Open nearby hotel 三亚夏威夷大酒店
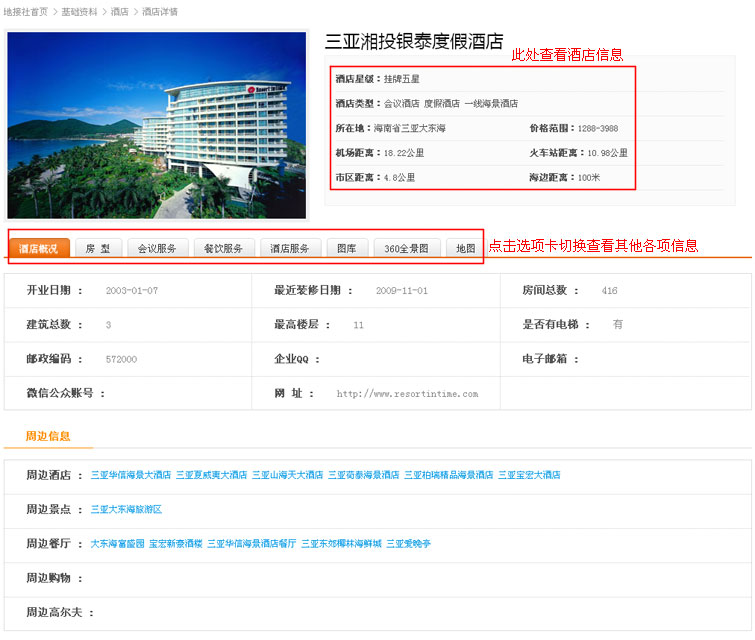This screenshot has width=755, height=640. click(211, 475)
